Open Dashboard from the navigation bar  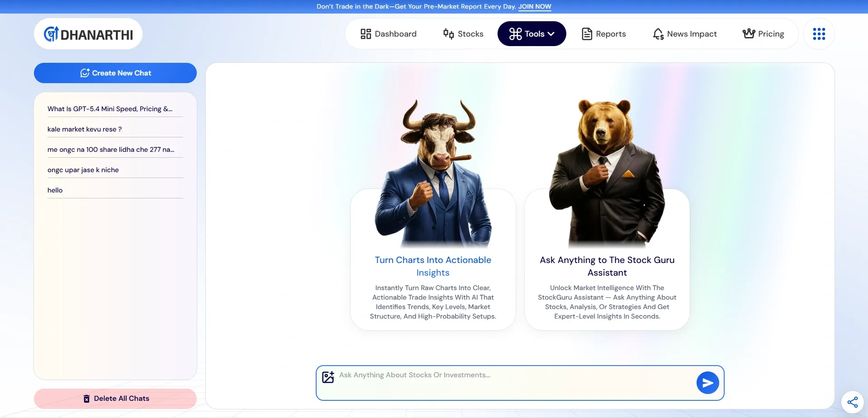[x=389, y=34]
